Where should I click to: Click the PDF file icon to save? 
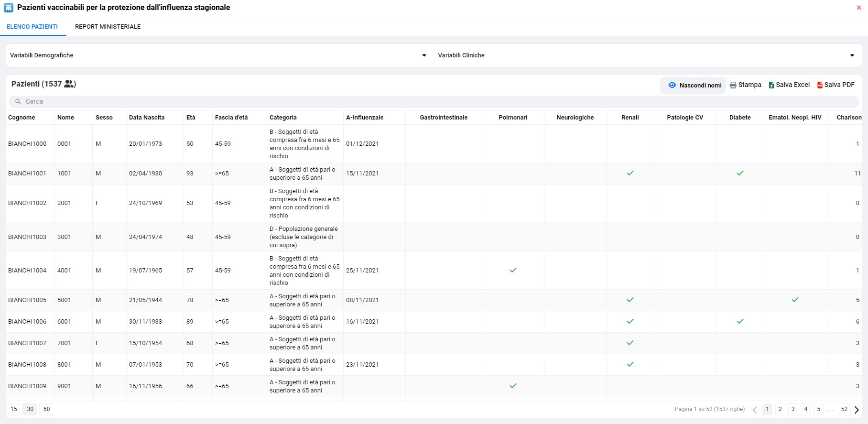point(820,85)
